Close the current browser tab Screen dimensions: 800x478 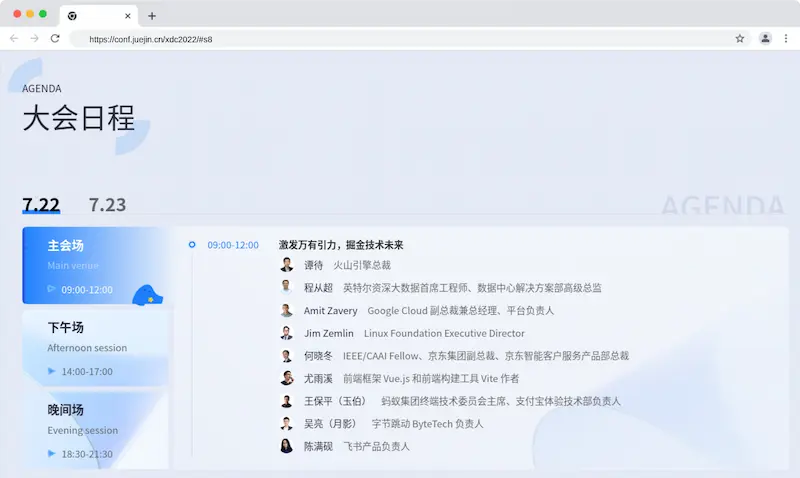tap(128, 16)
